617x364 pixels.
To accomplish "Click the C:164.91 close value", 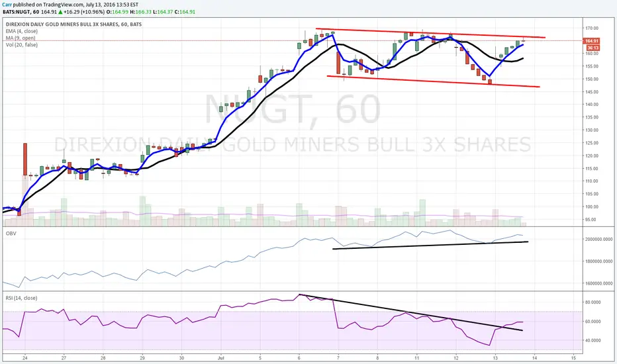I will [x=185, y=12].
